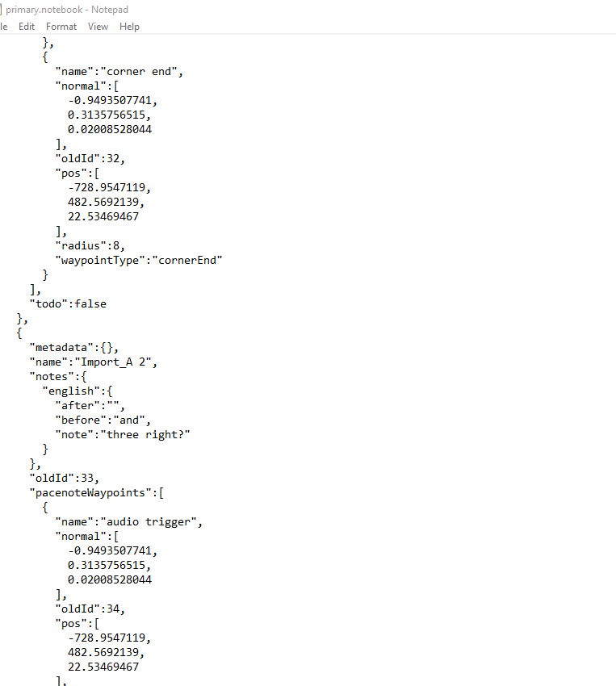The image size is (616, 686).
Task: Place cursor in "corner end" name line
Action: tap(119, 72)
